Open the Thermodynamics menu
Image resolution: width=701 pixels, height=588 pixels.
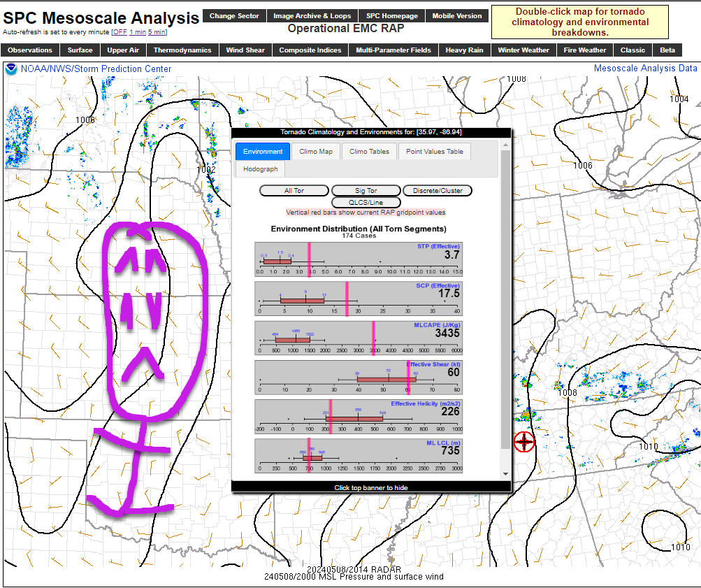click(182, 50)
